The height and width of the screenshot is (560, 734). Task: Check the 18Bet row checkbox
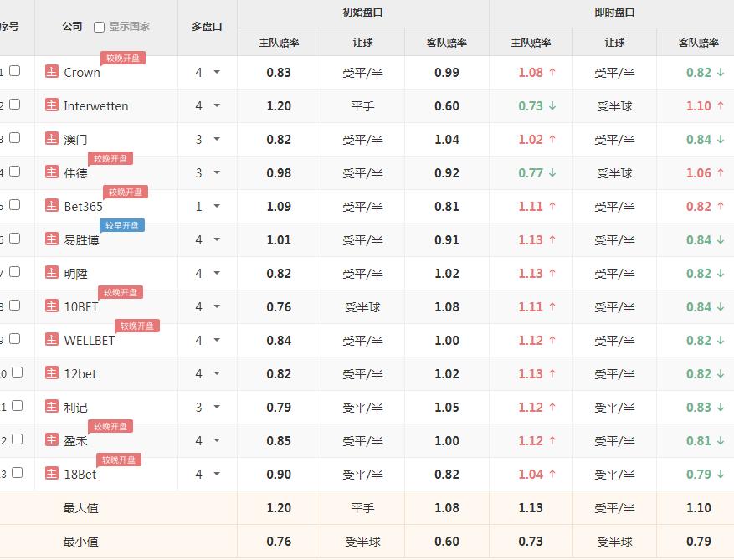tap(18, 472)
